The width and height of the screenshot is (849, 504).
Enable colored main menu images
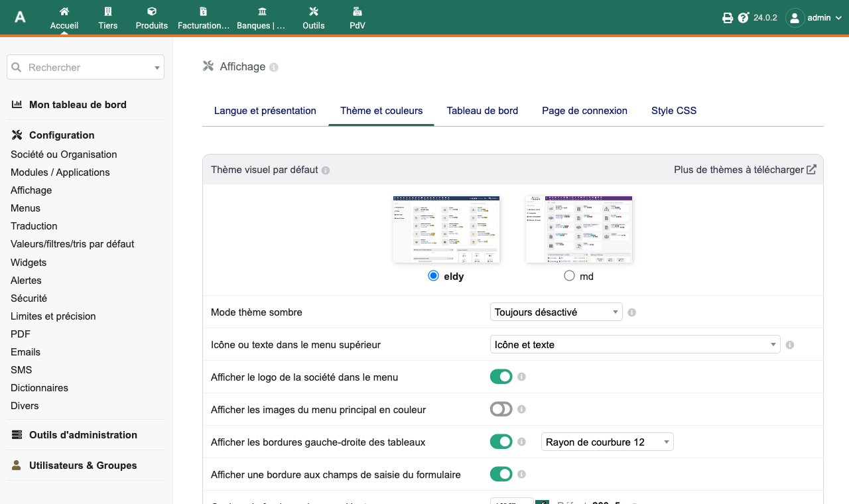point(501,409)
